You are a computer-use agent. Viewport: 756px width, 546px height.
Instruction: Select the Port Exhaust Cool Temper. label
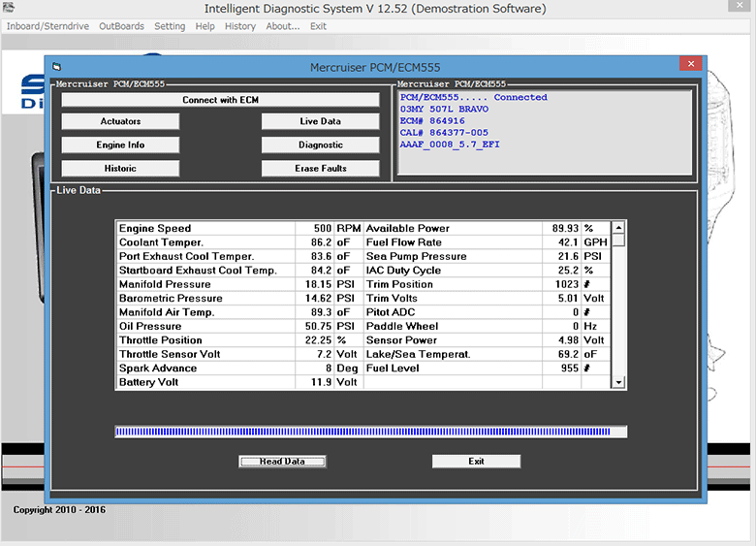click(x=186, y=256)
